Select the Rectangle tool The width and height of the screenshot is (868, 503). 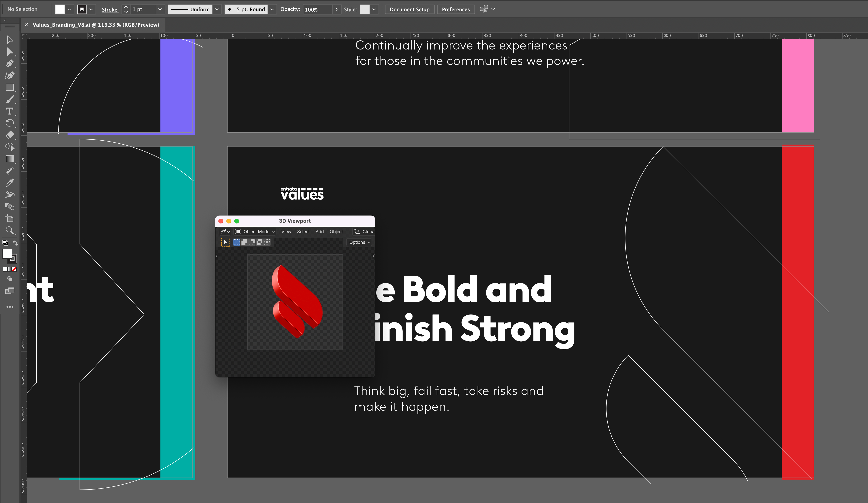(x=10, y=87)
